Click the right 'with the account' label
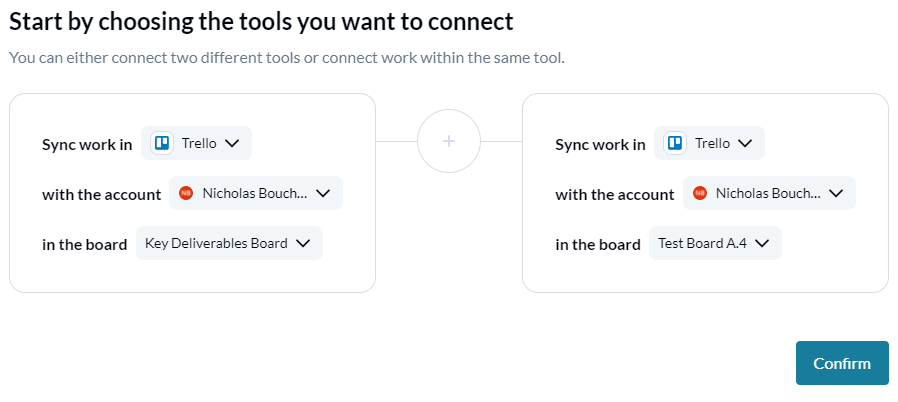This screenshot has width=898, height=402. [615, 195]
